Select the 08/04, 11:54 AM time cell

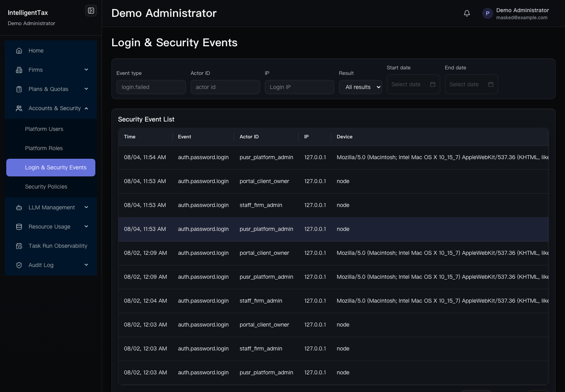pyautogui.click(x=145, y=157)
